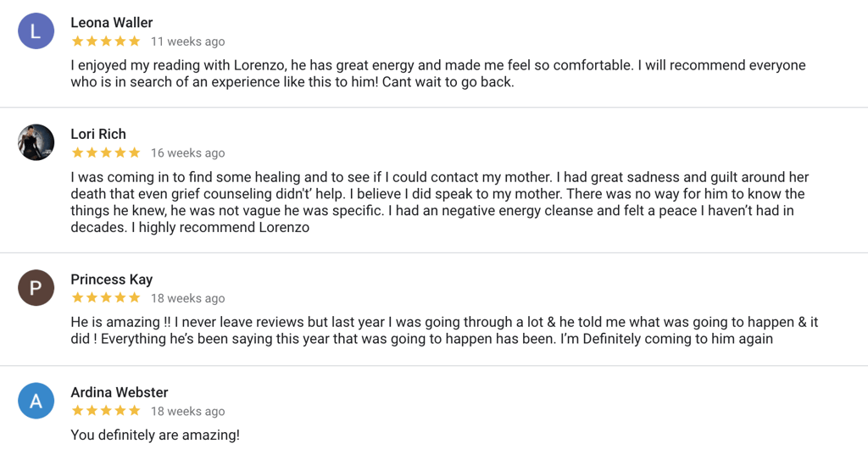The height and width of the screenshot is (460, 868).
Task: Click the '16 weeks ago' timestamp
Action: 187,152
